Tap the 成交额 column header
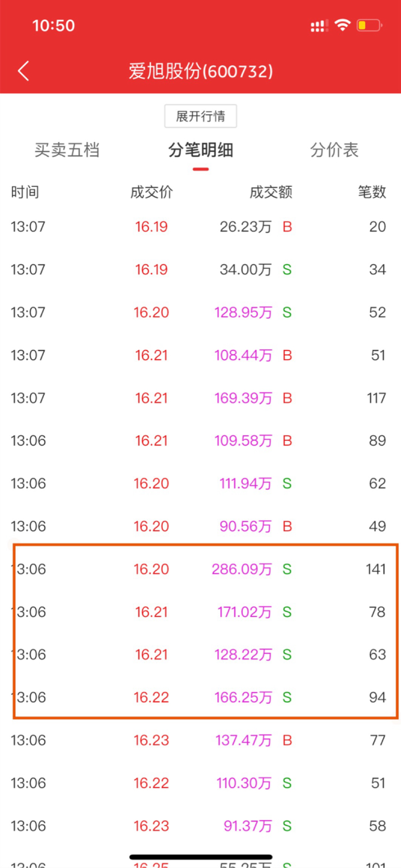 tap(270, 192)
